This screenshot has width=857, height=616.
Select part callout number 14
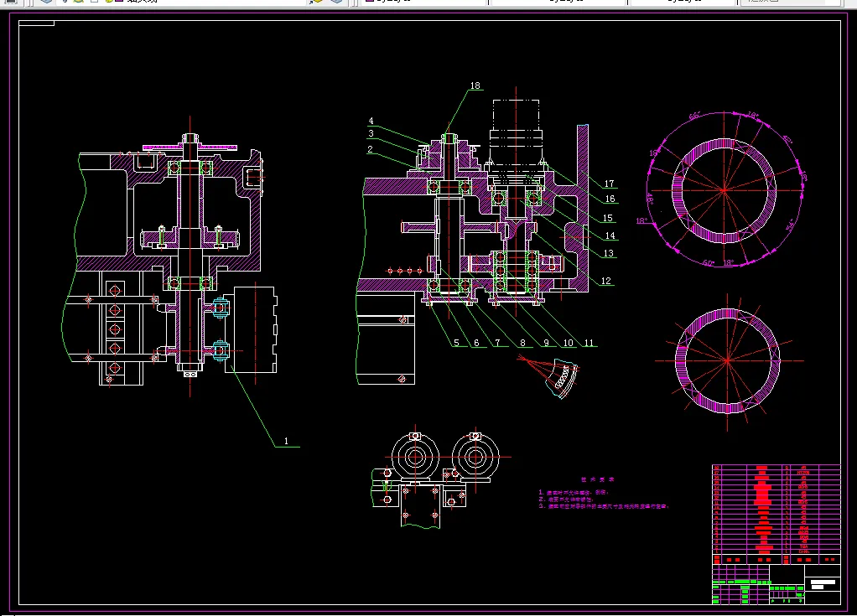click(x=610, y=236)
